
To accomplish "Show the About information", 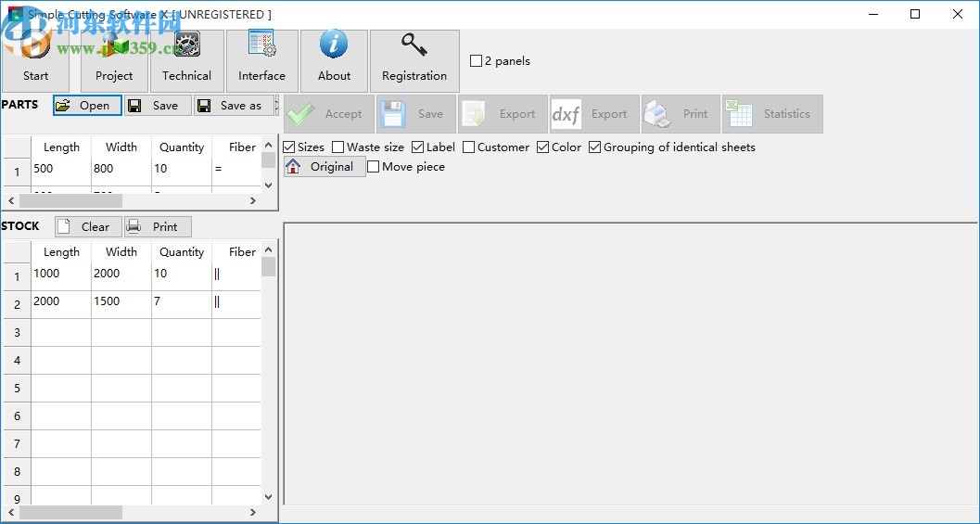I will coord(334,61).
